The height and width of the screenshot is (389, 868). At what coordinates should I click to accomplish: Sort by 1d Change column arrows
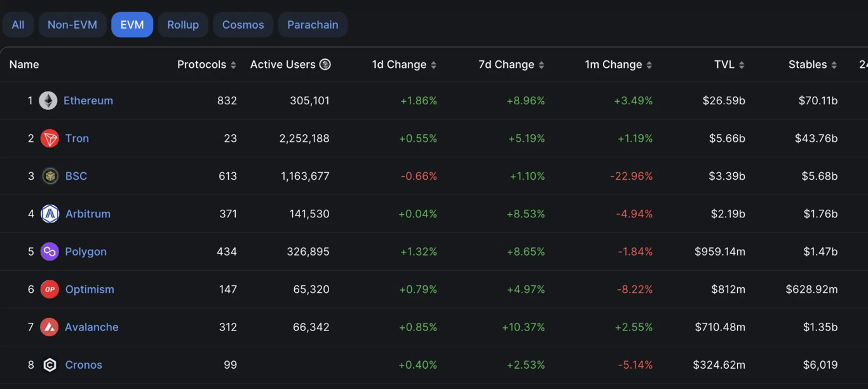(x=433, y=65)
